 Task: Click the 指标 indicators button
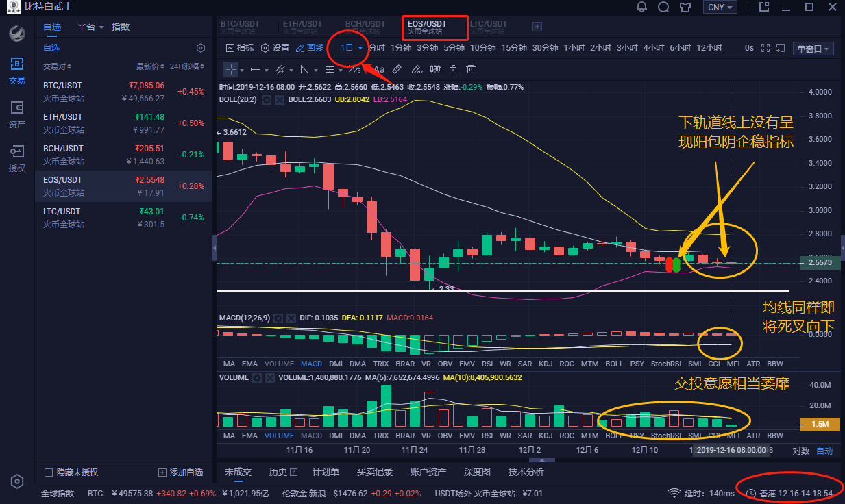[x=239, y=48]
